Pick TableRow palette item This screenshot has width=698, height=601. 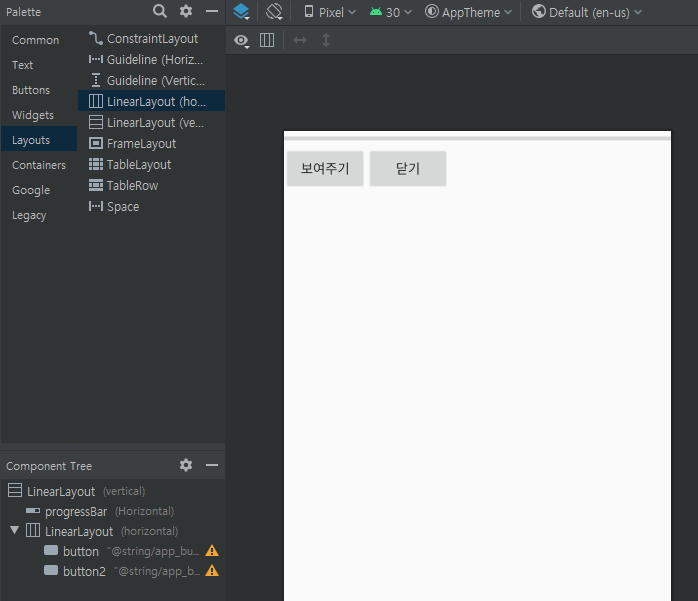point(151,185)
